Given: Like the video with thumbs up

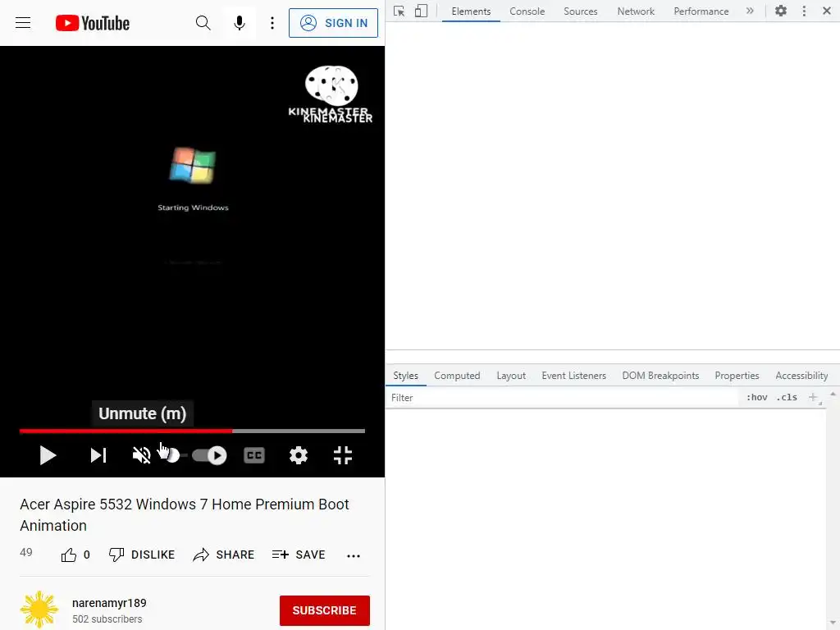Looking at the screenshot, I should [69, 555].
